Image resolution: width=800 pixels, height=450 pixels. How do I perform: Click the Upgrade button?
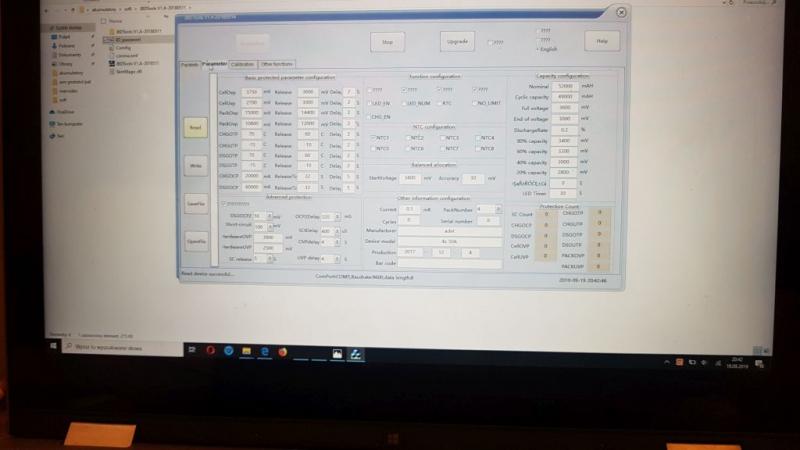click(x=455, y=42)
